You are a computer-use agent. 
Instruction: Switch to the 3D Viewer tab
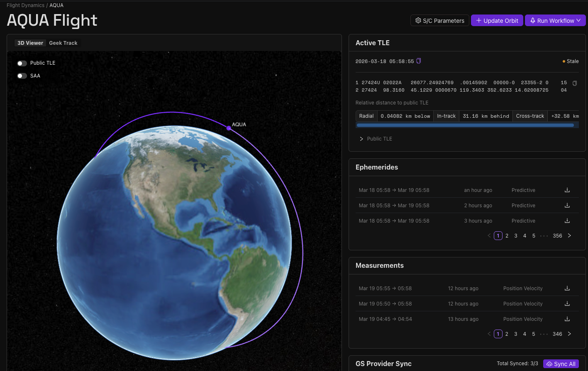[x=30, y=43]
